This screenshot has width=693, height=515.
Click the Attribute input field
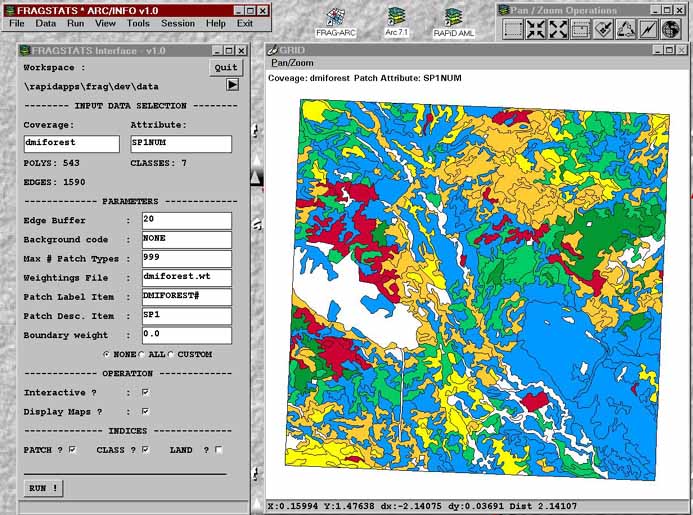point(181,144)
